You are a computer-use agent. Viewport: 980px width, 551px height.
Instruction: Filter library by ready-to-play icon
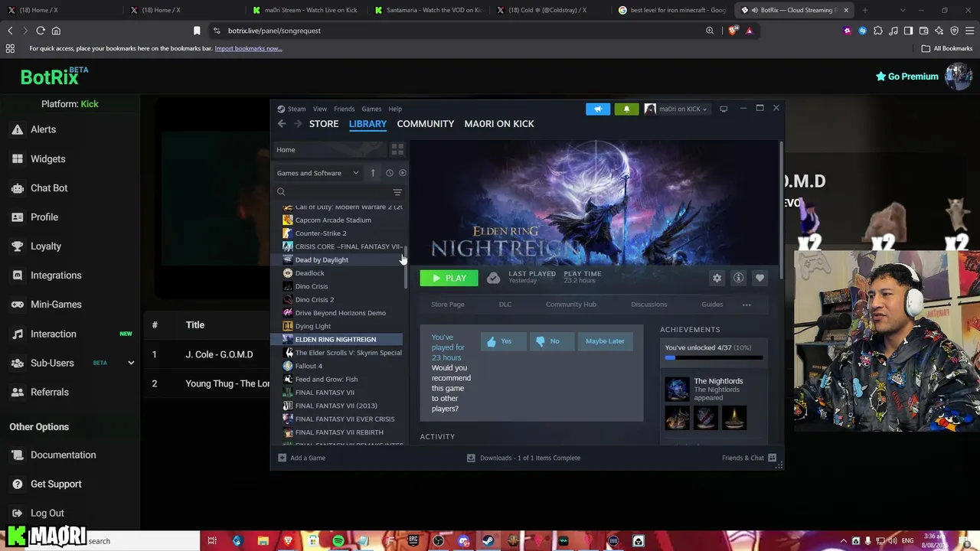point(403,173)
